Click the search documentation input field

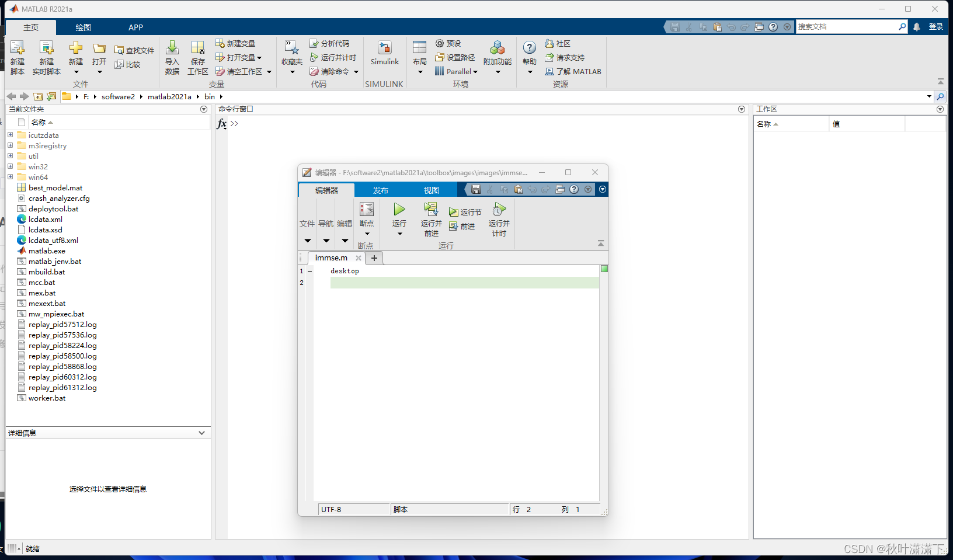[x=847, y=27]
